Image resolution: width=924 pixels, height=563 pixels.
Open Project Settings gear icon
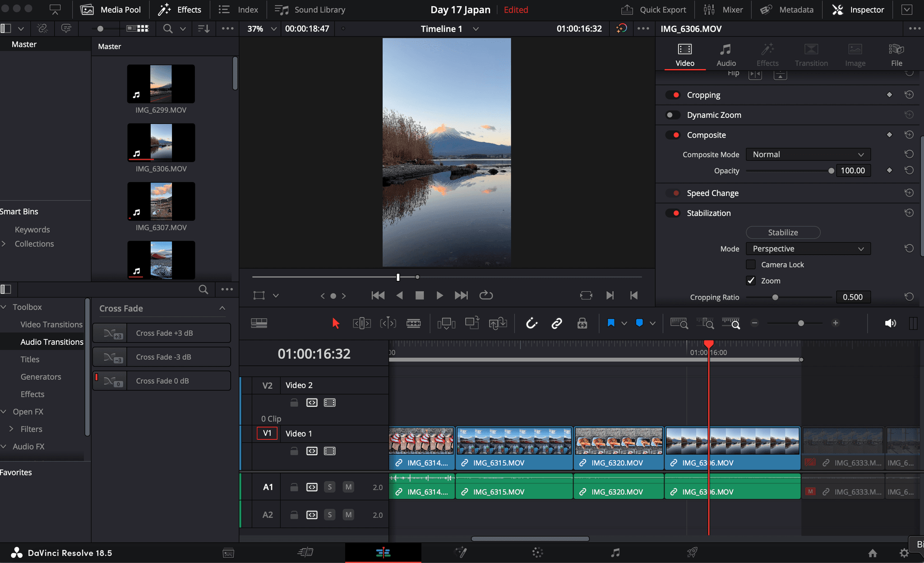pyautogui.click(x=904, y=553)
